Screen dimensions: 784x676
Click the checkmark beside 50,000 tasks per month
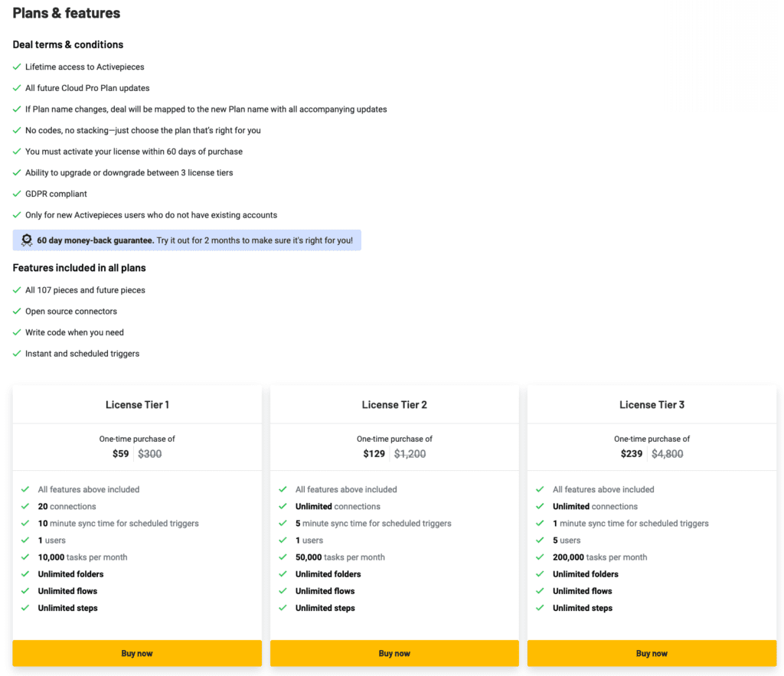pyautogui.click(x=283, y=557)
